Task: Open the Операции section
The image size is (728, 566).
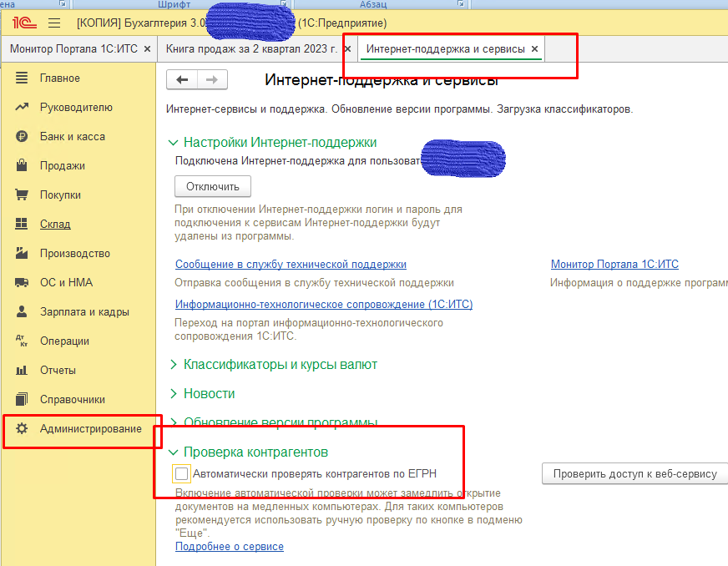Action: point(64,341)
